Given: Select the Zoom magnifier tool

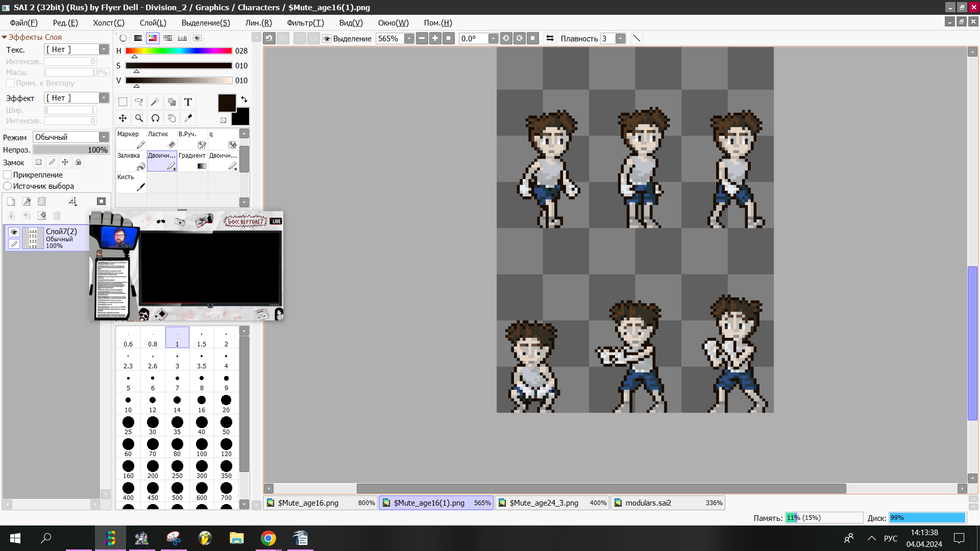Looking at the screenshot, I should click(139, 118).
